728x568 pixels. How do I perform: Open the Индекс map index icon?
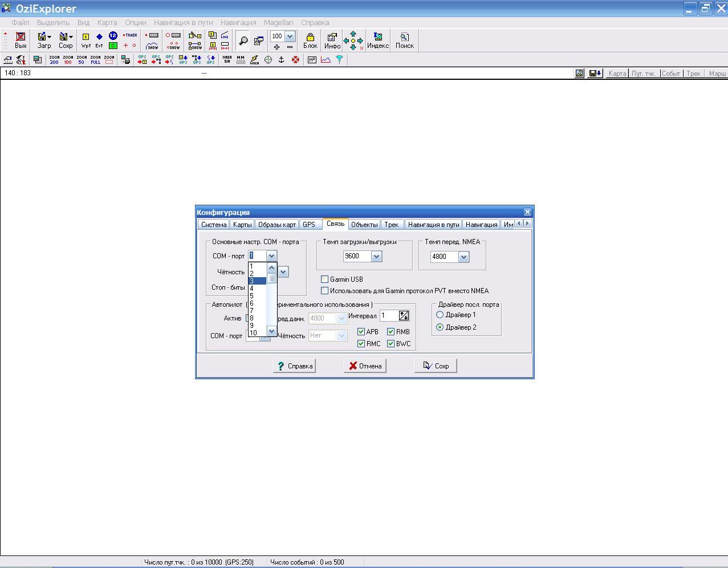point(377,40)
